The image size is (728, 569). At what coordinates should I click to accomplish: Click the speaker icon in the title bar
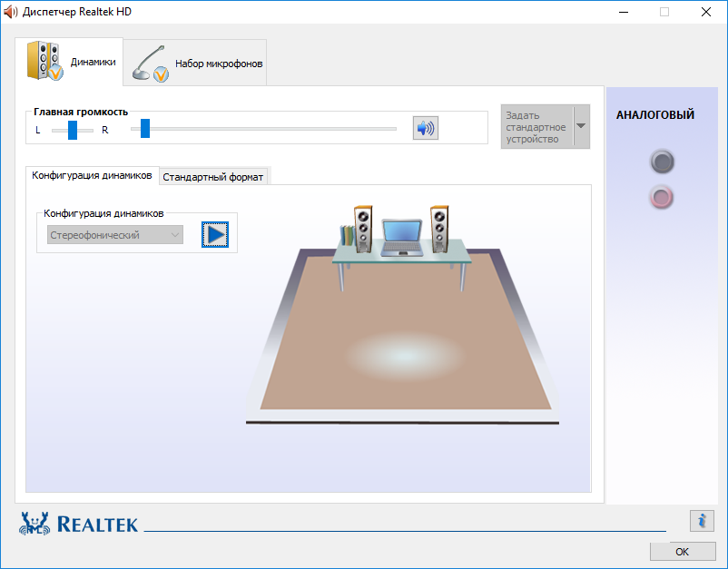click(10, 12)
